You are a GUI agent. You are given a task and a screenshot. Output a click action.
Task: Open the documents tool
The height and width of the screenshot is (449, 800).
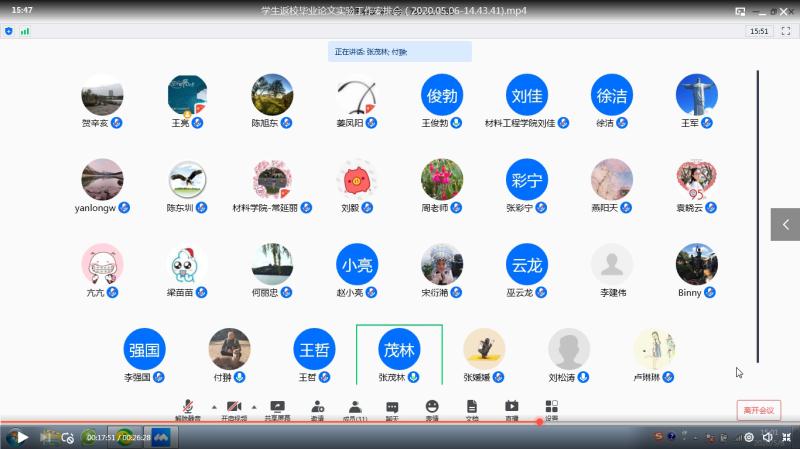[472, 407]
